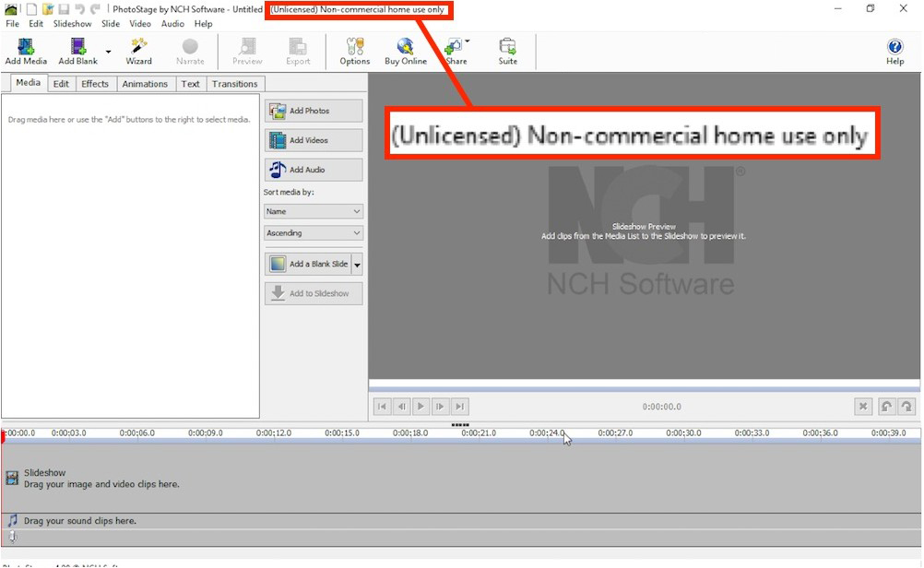
Task: Click the Add Blank toolbar icon
Action: [77, 52]
